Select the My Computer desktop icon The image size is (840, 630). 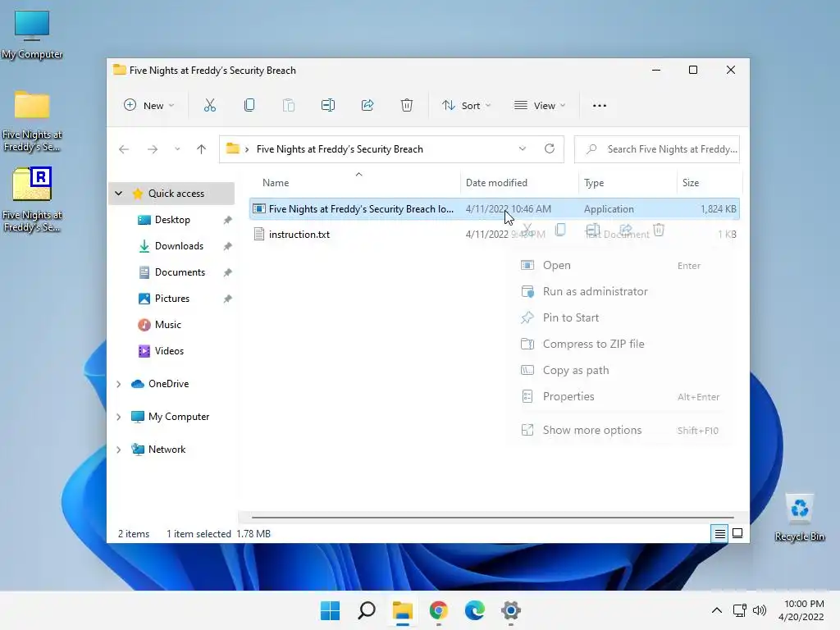click(32, 34)
